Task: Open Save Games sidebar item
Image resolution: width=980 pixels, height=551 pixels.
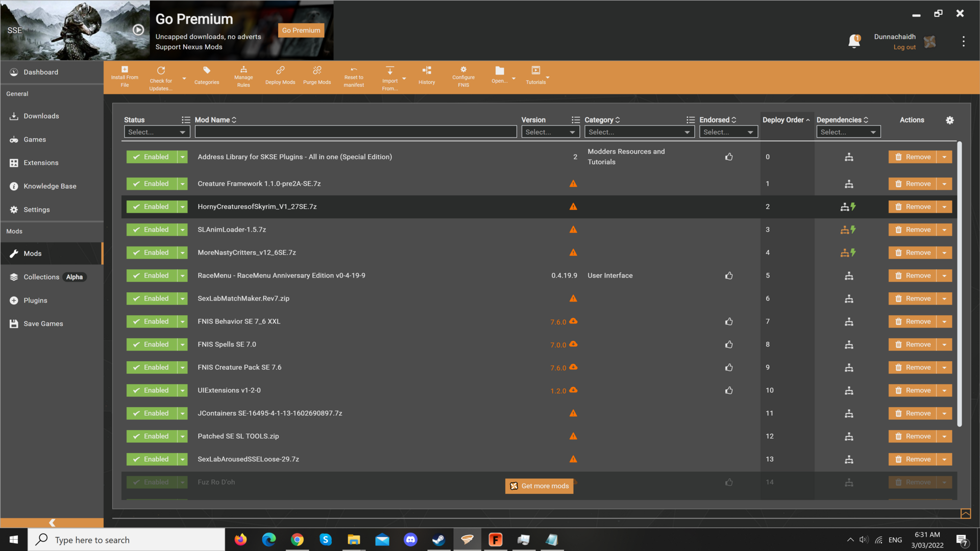Action: (52, 324)
